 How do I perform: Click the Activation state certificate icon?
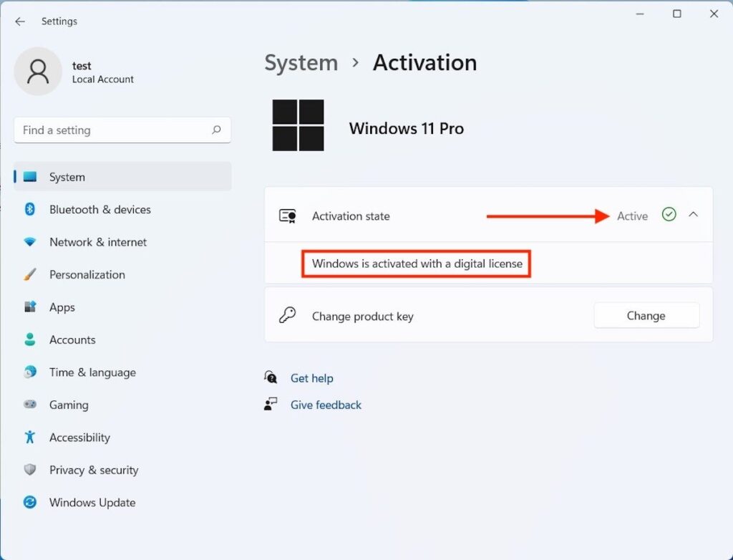click(x=288, y=216)
